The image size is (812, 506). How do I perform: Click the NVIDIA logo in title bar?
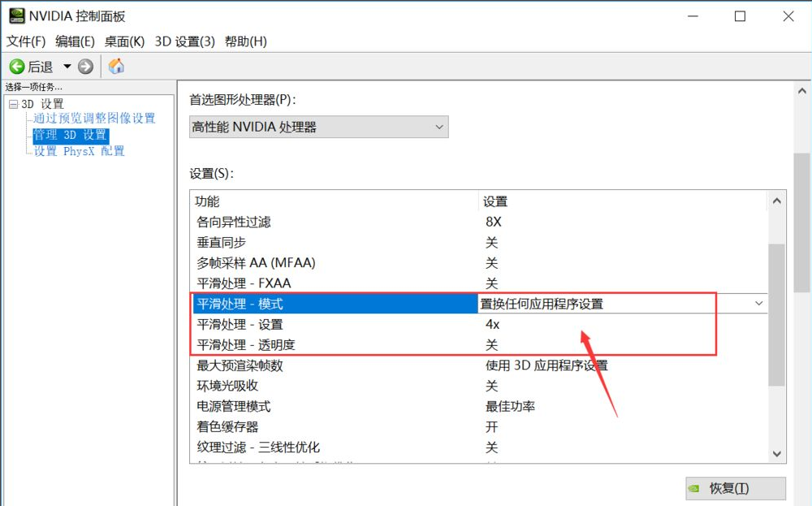[17, 16]
